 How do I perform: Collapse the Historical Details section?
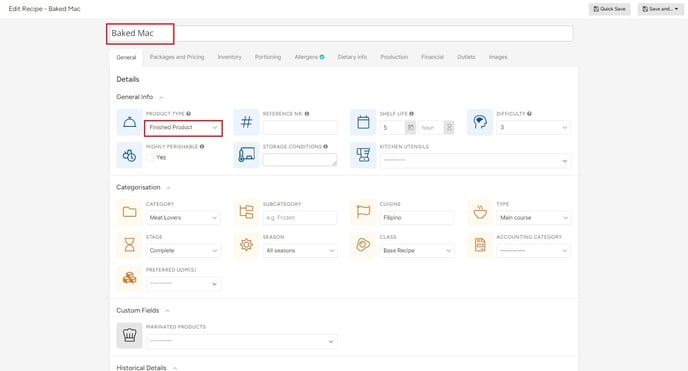click(175, 368)
